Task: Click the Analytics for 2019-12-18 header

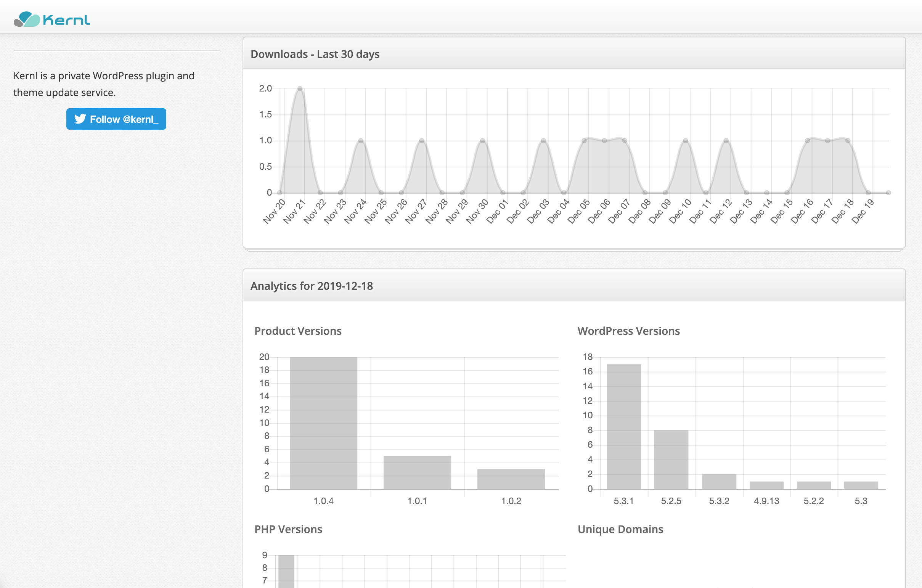Action: tap(311, 286)
